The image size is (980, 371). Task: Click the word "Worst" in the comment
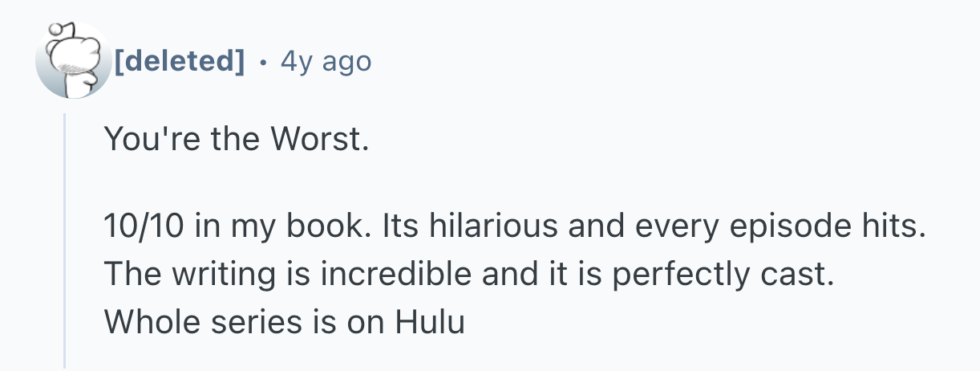[318, 141]
